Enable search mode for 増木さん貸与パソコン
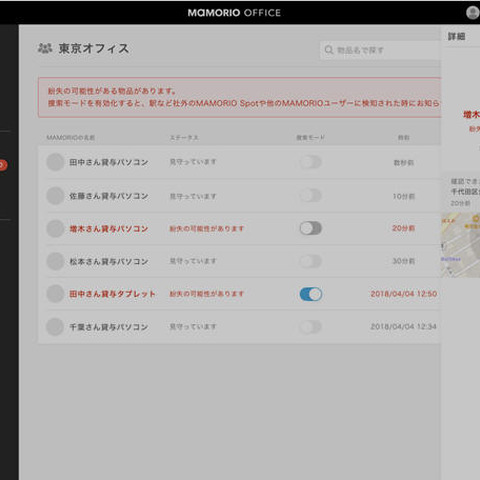 [310, 228]
